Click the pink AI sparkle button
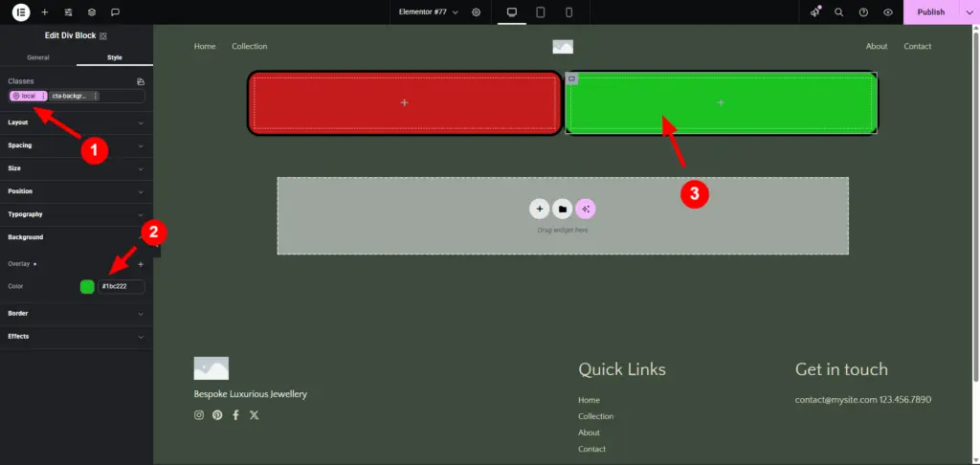980x465 pixels. (586, 210)
